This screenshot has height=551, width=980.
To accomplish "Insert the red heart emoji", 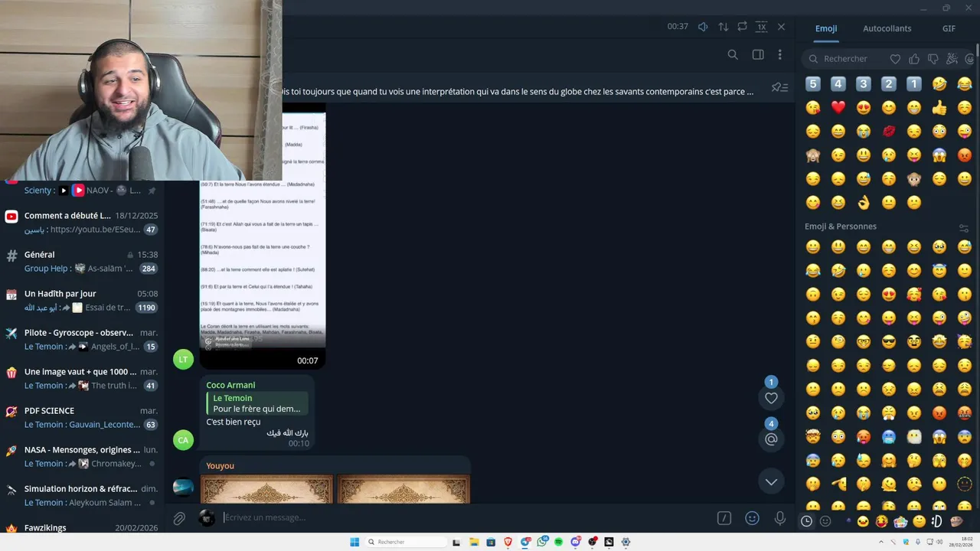I will pos(838,108).
